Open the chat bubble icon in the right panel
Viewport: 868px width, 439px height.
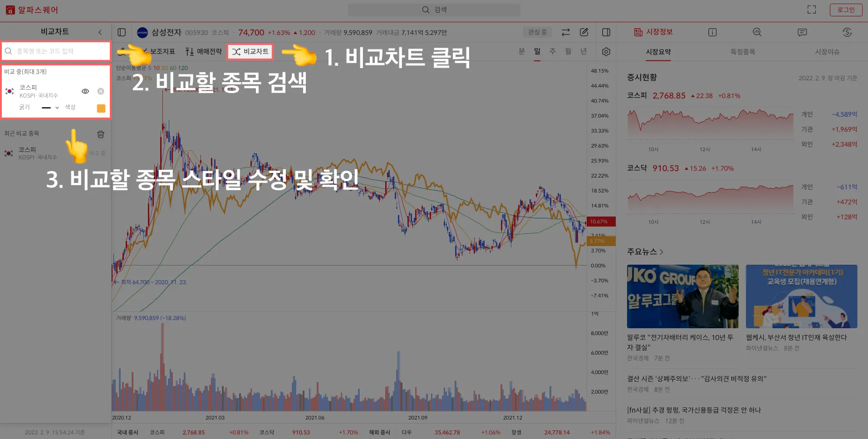(802, 32)
